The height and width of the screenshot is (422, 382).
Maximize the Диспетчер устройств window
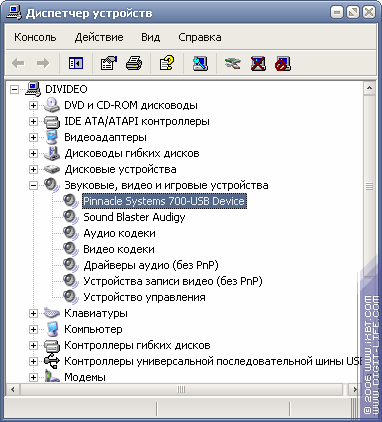pyautogui.click(x=353, y=13)
